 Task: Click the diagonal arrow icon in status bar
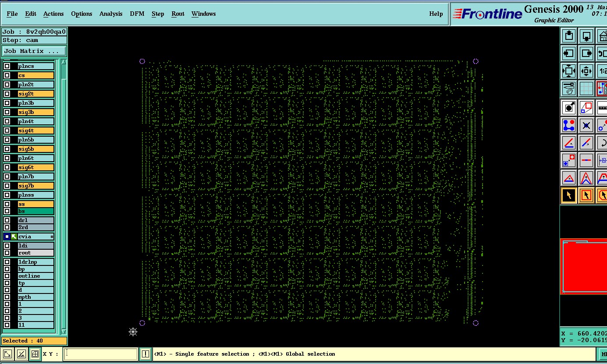[7, 354]
